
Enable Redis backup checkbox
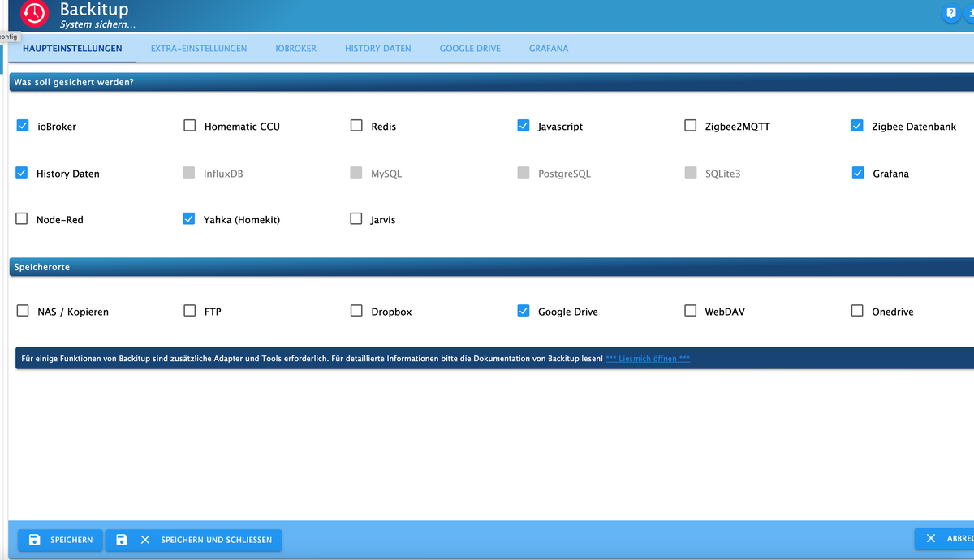[x=356, y=126]
